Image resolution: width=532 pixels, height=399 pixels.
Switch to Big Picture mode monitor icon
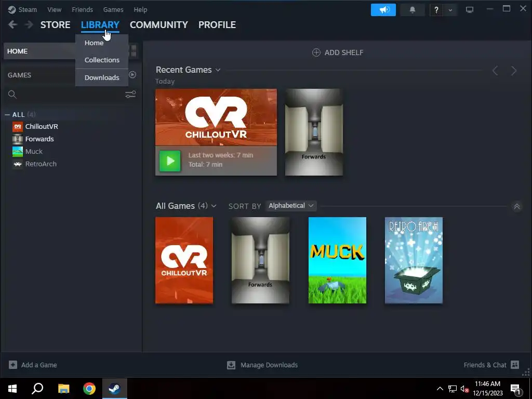point(470,10)
